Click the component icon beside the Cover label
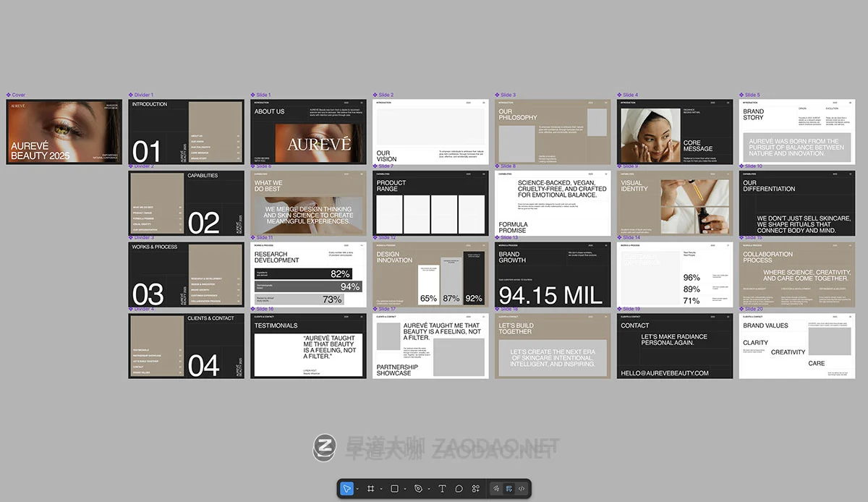The image size is (868, 502). 9,95
